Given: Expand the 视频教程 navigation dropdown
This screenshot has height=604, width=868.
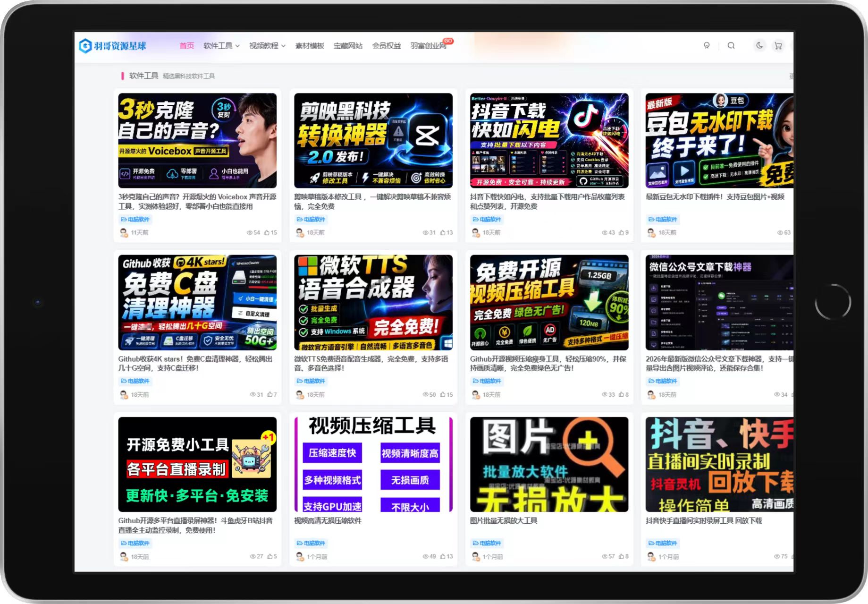Looking at the screenshot, I should [267, 46].
